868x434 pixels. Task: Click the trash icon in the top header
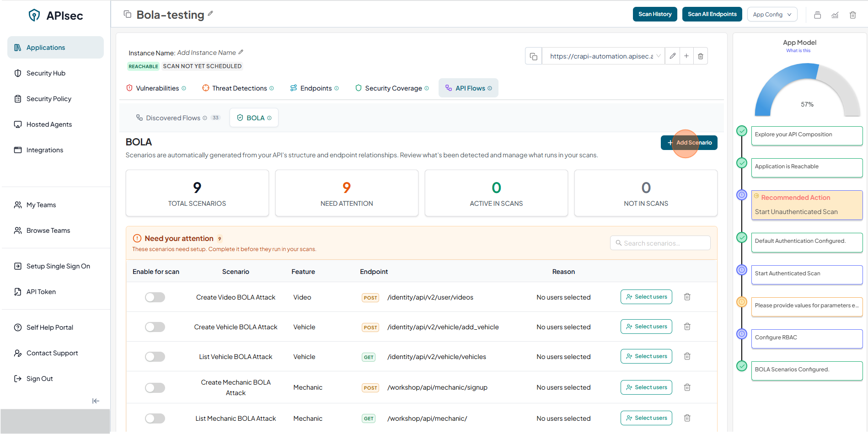click(x=852, y=15)
